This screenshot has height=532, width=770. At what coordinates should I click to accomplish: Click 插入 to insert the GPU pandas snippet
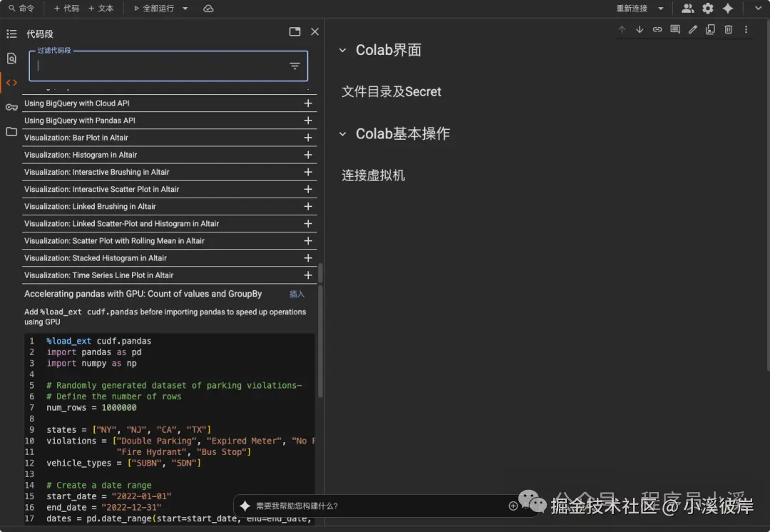click(x=296, y=293)
